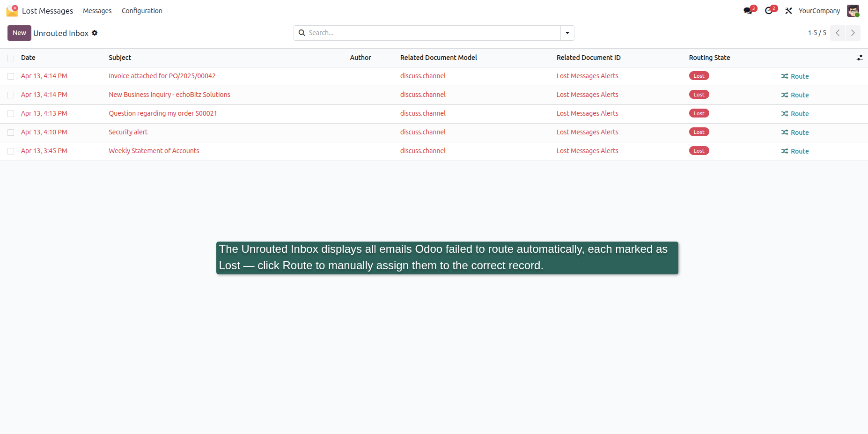Sort by the Routing State header
The image size is (868, 434).
click(x=709, y=58)
